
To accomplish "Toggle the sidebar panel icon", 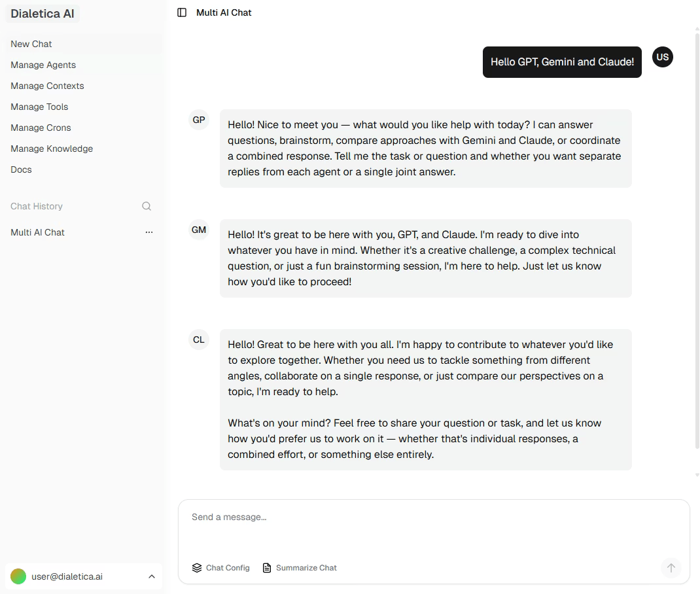I will coord(182,12).
